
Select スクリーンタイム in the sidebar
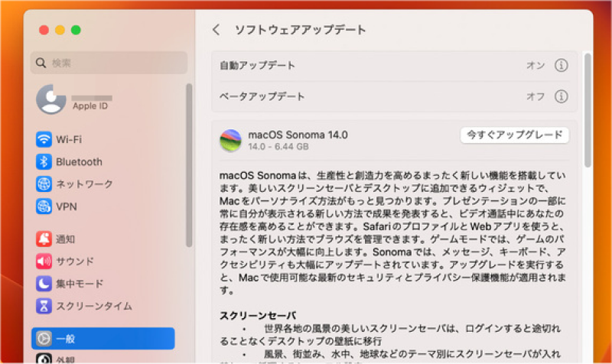(x=94, y=306)
